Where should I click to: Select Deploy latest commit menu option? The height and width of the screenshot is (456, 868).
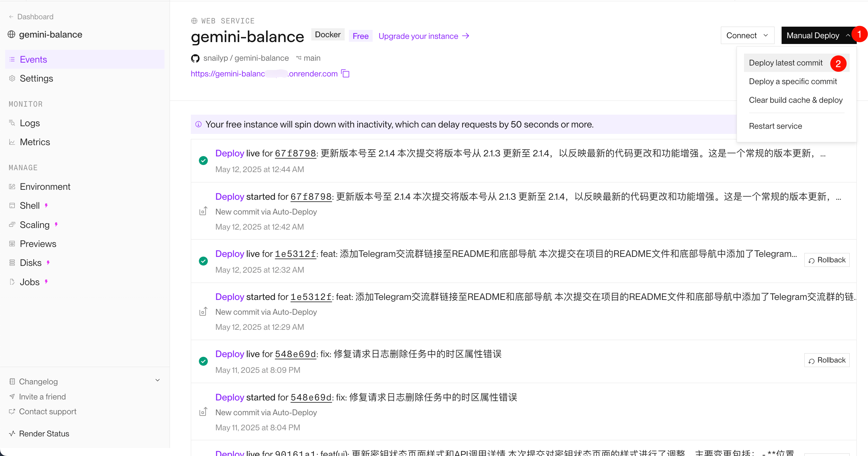(785, 63)
